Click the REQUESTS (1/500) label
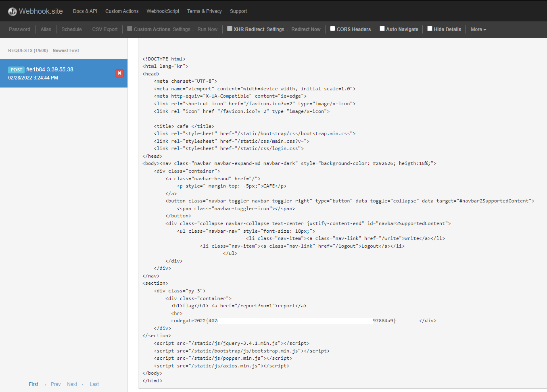This screenshot has width=547, height=392. click(x=28, y=51)
